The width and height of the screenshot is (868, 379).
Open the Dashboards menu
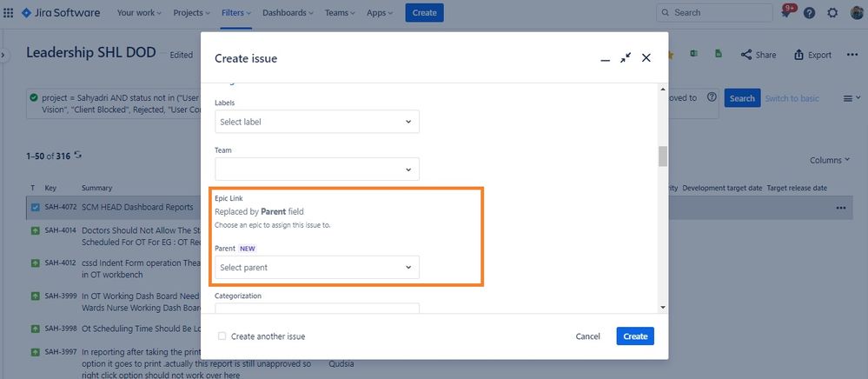[x=288, y=13]
